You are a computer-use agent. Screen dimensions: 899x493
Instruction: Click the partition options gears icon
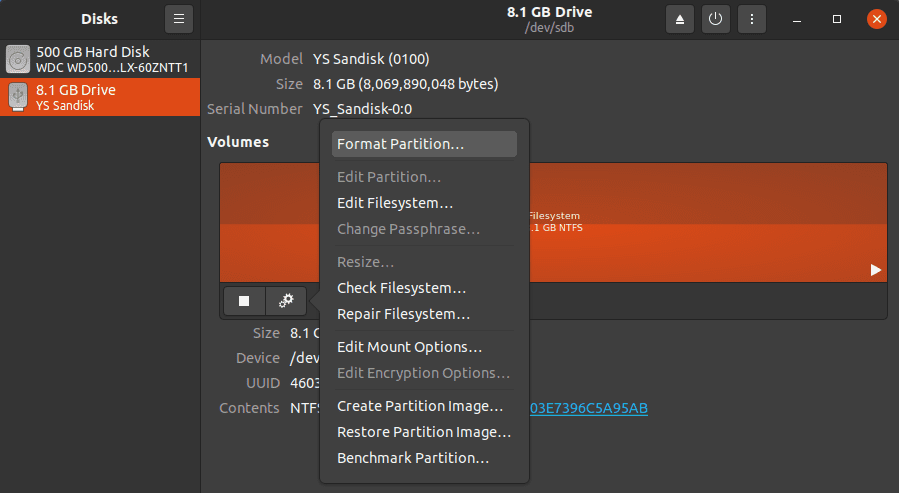click(x=286, y=301)
